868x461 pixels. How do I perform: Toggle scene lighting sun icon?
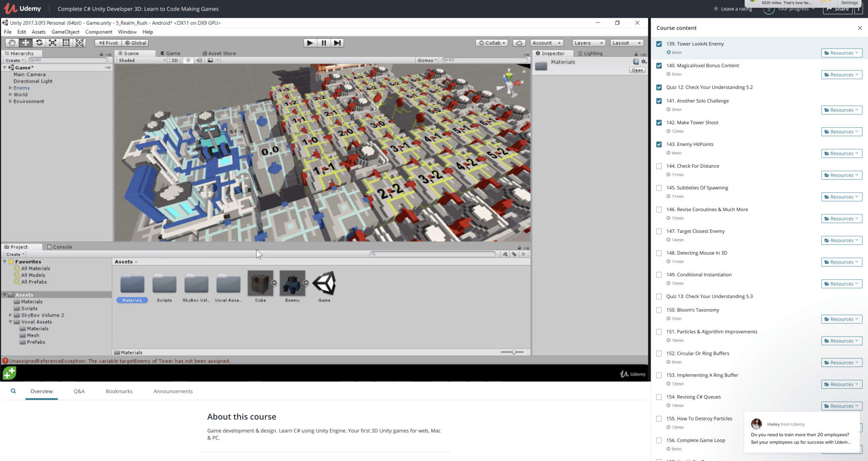188,60
